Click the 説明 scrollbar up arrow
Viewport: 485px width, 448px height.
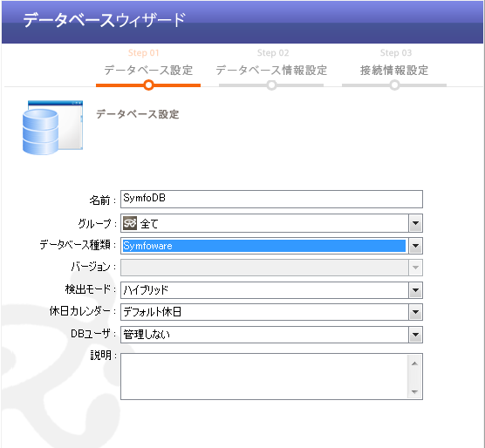point(415,363)
